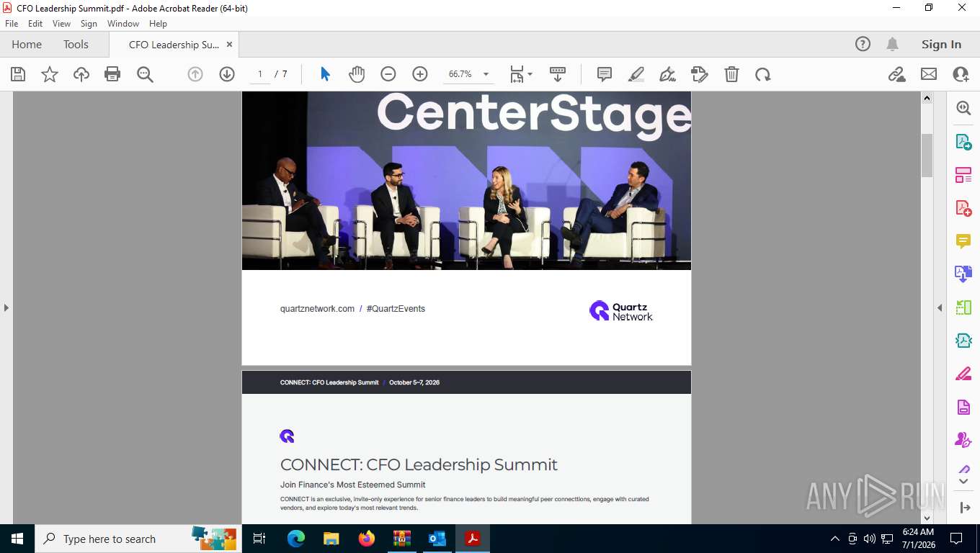Click the Print file icon
Viewport: 980px width, 553px height.
[x=112, y=74]
